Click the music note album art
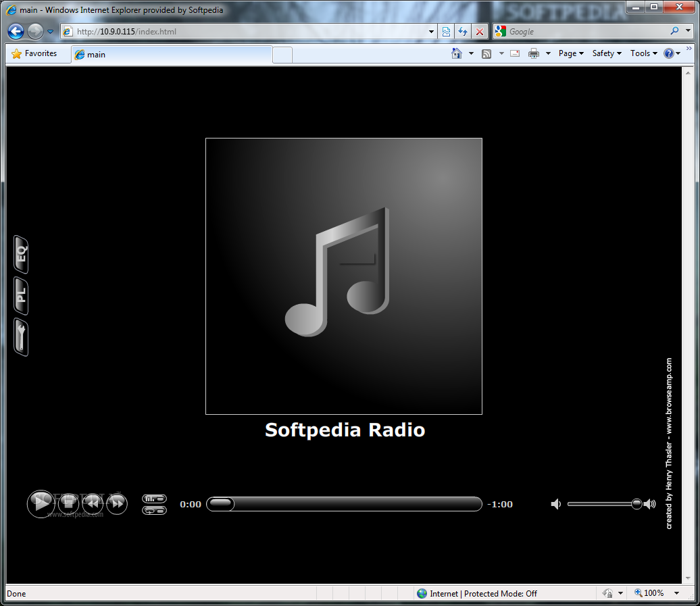This screenshot has height=606, width=700. 344,276
